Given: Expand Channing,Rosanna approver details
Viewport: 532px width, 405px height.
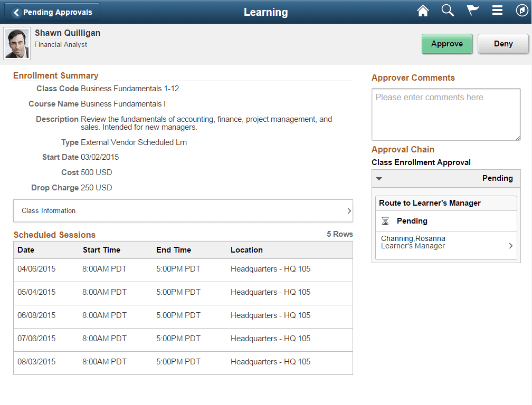Looking at the screenshot, I should [510, 245].
